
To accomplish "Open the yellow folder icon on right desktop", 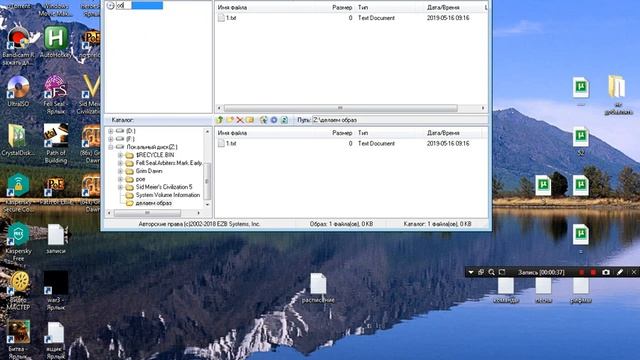I will (x=617, y=94).
